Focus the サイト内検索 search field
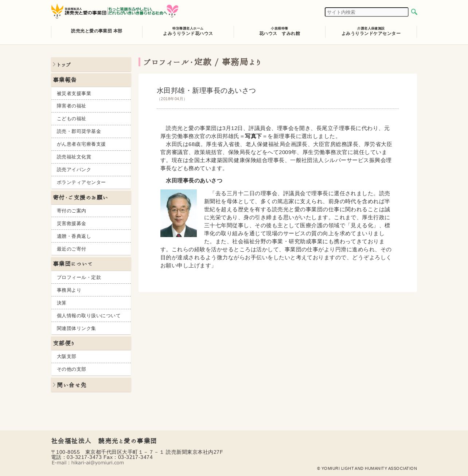 pyautogui.click(x=366, y=12)
